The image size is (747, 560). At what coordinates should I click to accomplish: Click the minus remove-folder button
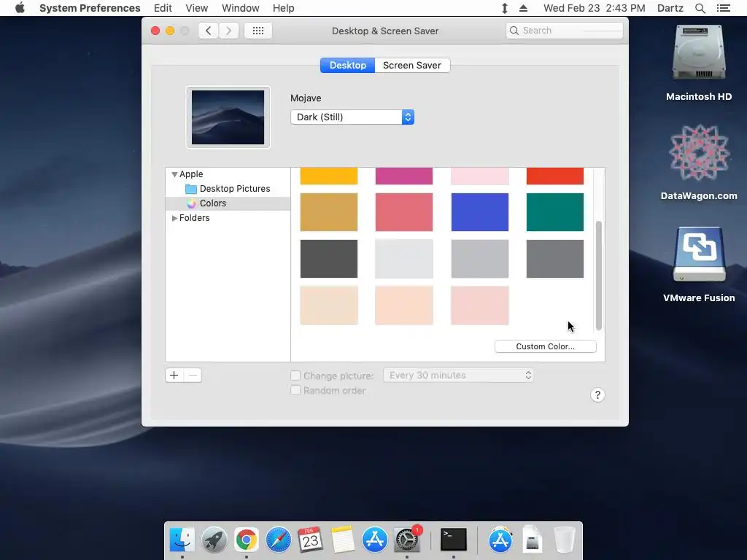(193, 376)
